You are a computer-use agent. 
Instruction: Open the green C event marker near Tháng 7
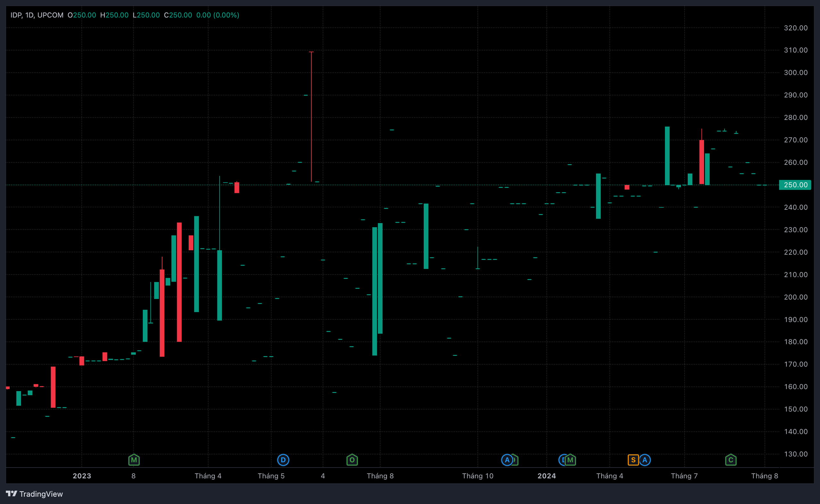[731, 460]
